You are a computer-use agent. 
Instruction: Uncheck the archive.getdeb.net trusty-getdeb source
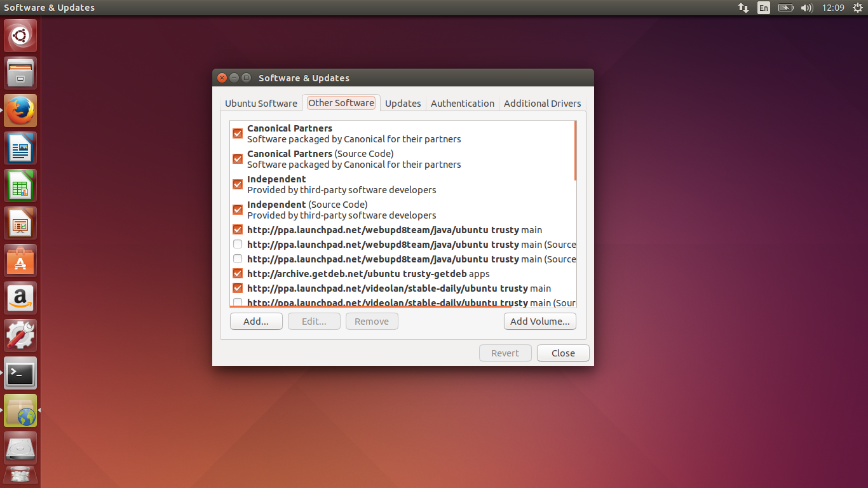coord(238,274)
